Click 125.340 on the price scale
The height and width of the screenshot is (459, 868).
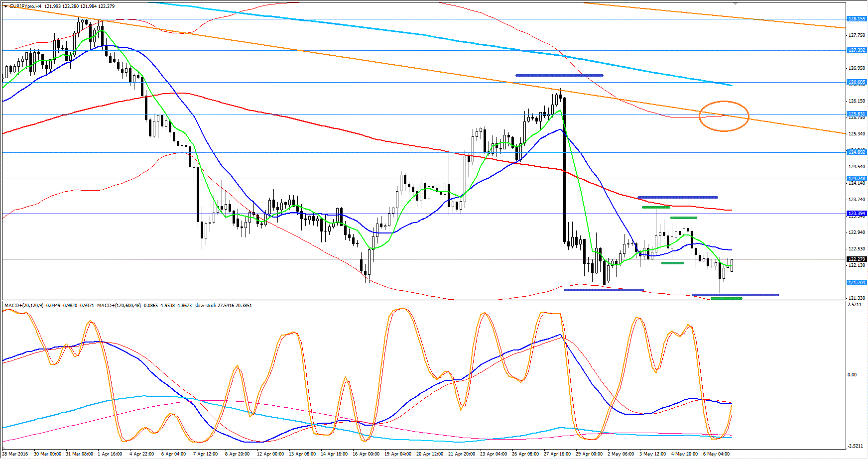857,134
